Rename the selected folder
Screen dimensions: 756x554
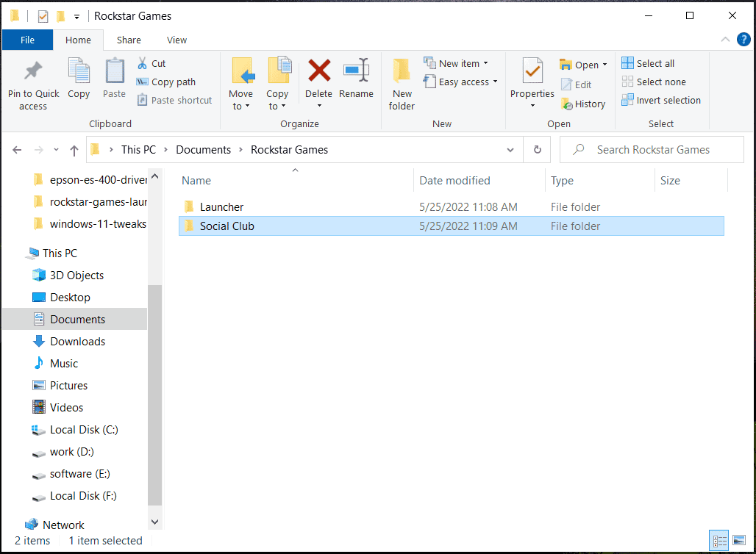click(x=356, y=79)
